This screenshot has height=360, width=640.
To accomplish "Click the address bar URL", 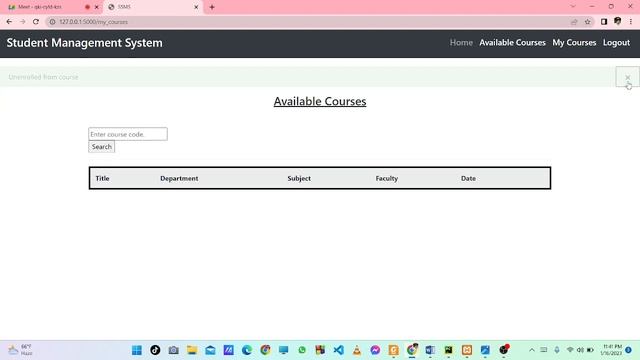I will [x=93, y=22].
